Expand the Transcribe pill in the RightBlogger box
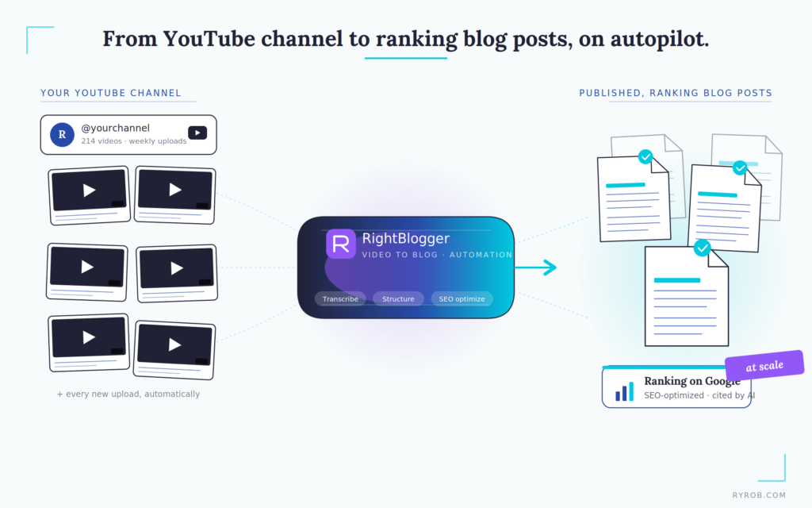This screenshot has height=508, width=812. 340,298
